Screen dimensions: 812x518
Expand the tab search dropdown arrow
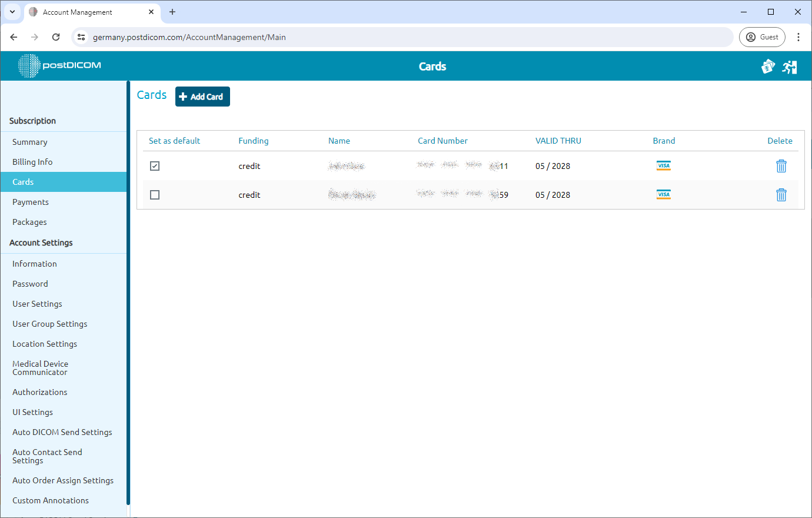pos(12,12)
